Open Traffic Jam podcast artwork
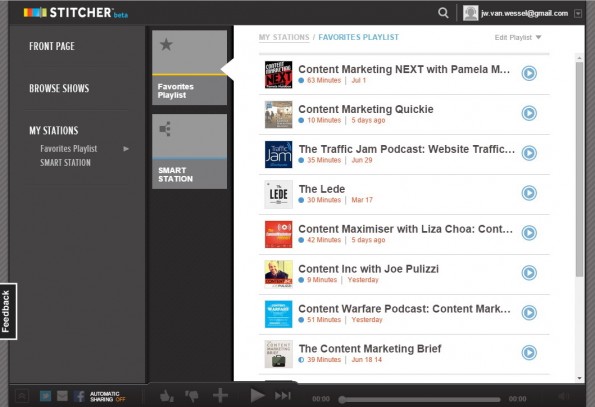The height and width of the screenshot is (407, 595). (x=279, y=154)
